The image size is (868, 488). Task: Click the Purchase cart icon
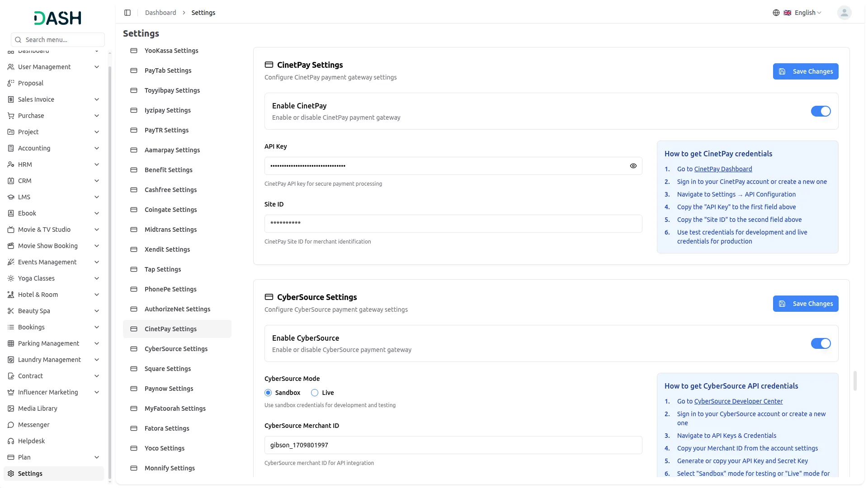pyautogui.click(x=11, y=116)
